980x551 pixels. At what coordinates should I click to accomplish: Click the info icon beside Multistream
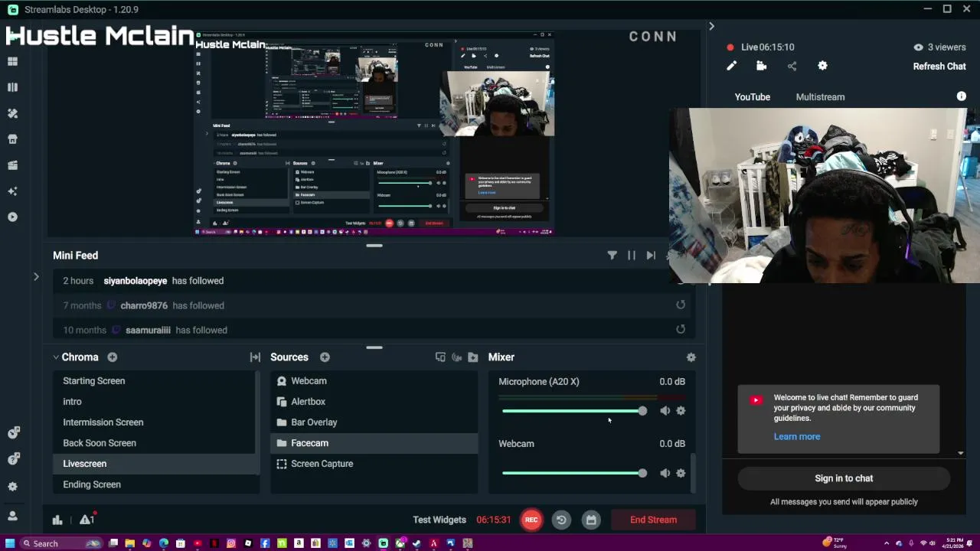pyautogui.click(x=962, y=96)
